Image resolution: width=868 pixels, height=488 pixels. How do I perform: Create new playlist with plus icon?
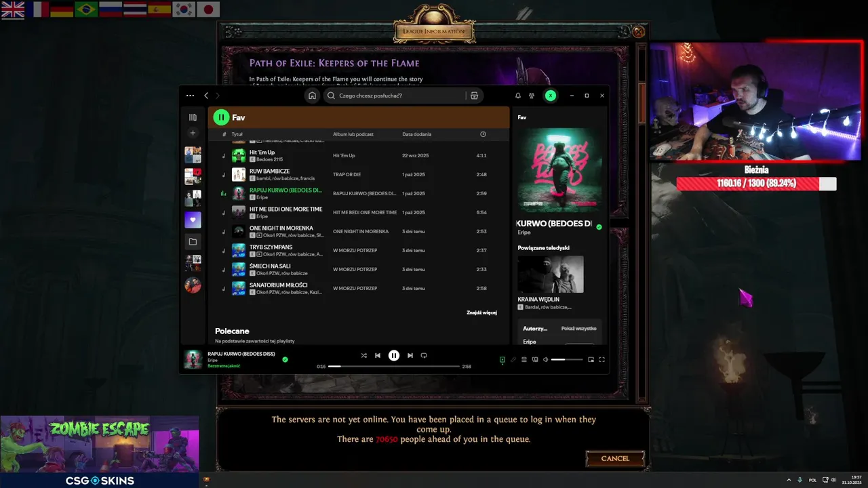coord(193,133)
